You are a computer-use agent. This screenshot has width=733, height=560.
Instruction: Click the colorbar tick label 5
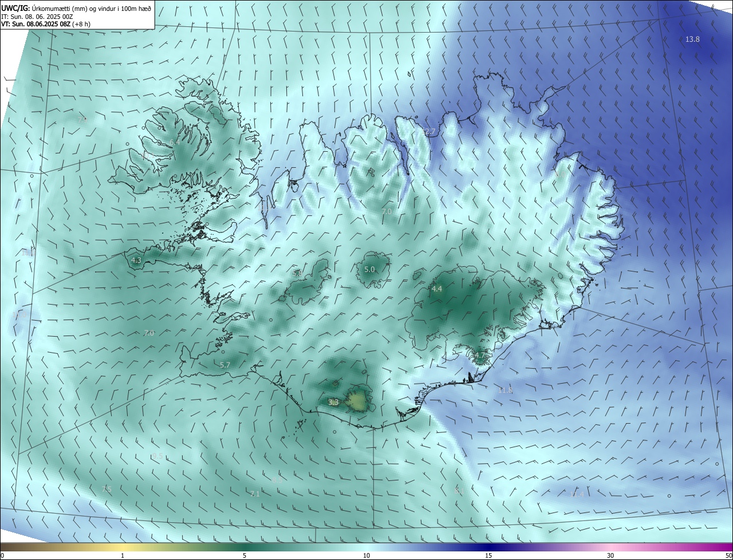pyautogui.click(x=245, y=555)
